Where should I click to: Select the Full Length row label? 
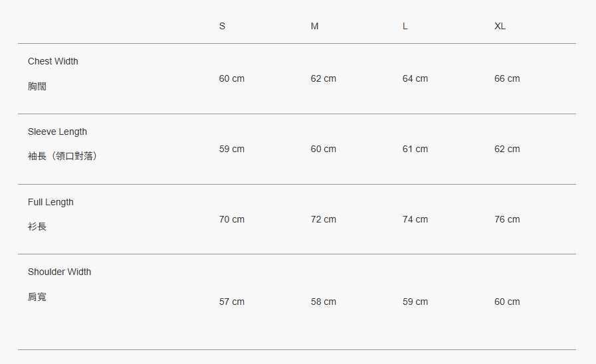pyautogui.click(x=50, y=202)
